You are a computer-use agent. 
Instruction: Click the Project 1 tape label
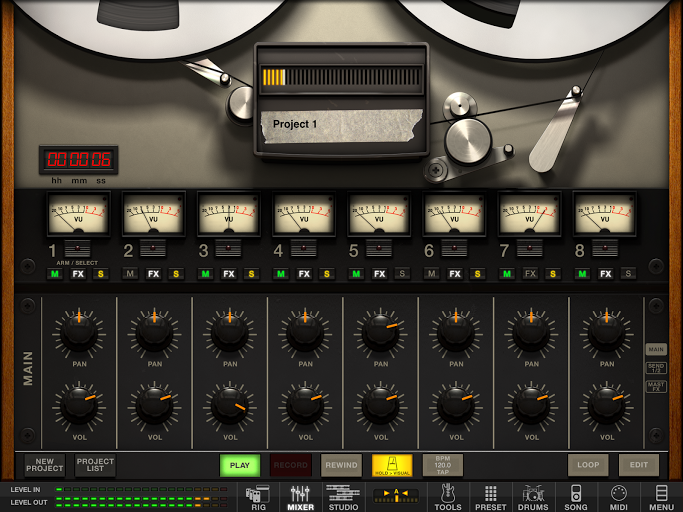340,125
